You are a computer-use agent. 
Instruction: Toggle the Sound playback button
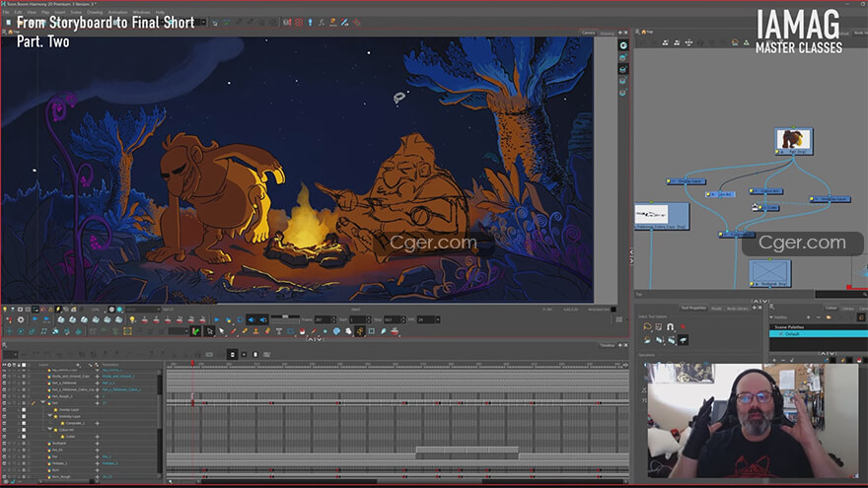tap(252, 319)
